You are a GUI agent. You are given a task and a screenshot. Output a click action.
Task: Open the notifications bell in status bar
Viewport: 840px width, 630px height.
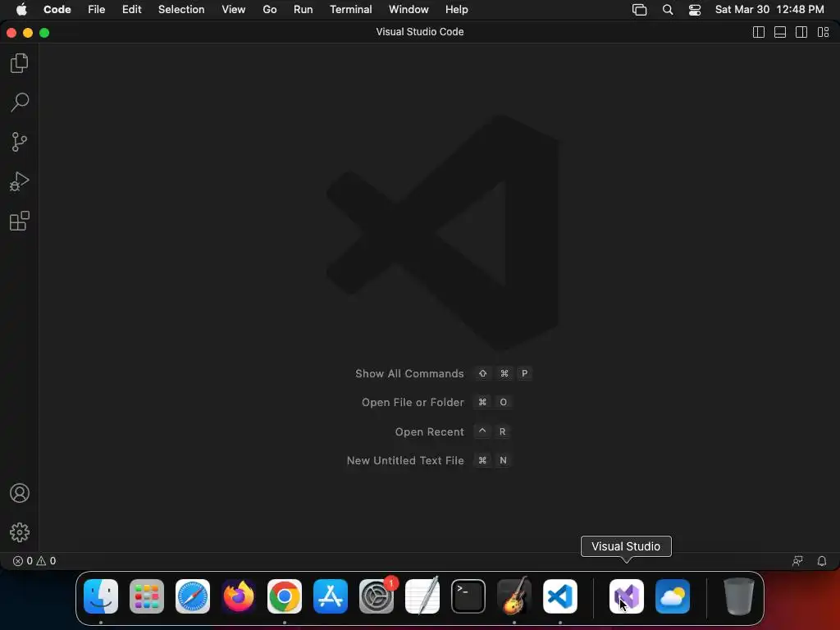(822, 561)
